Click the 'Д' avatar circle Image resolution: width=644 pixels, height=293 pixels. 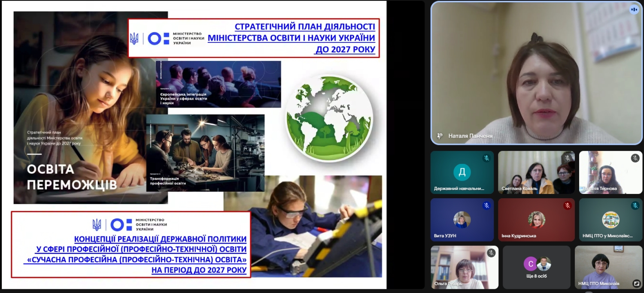462,172
